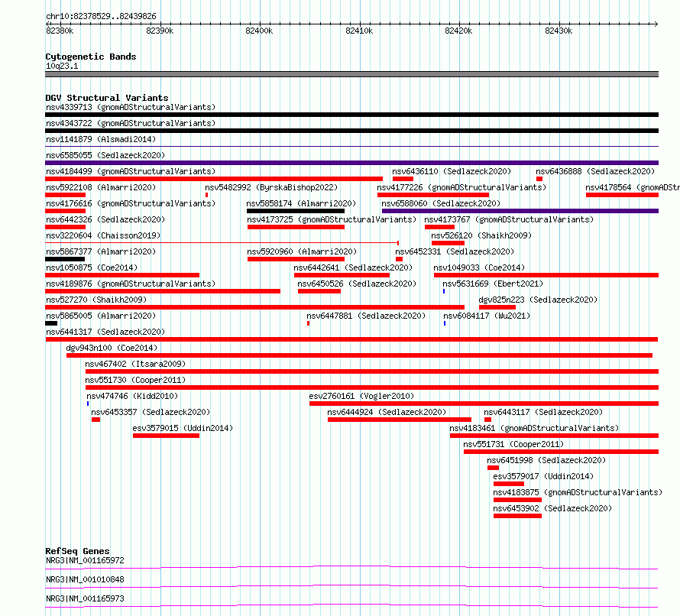Viewport: 680px width, 616px height.
Task: Open nsv6588060 (Sedlazeck2020) label
Action: [x=441, y=203]
